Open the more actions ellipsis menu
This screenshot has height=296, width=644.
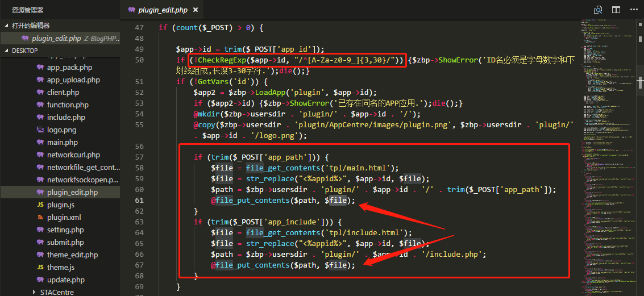coord(633,10)
